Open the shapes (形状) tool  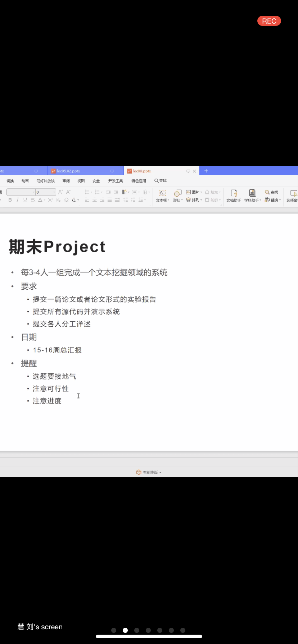pyautogui.click(x=178, y=195)
